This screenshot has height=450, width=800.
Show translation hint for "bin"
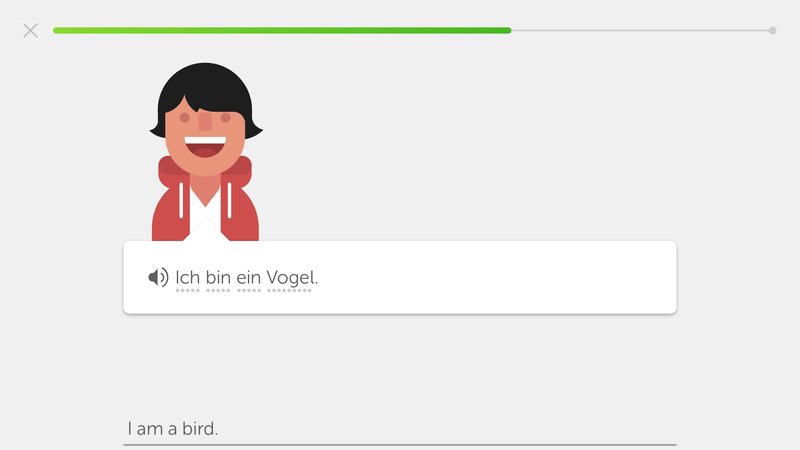tap(218, 278)
